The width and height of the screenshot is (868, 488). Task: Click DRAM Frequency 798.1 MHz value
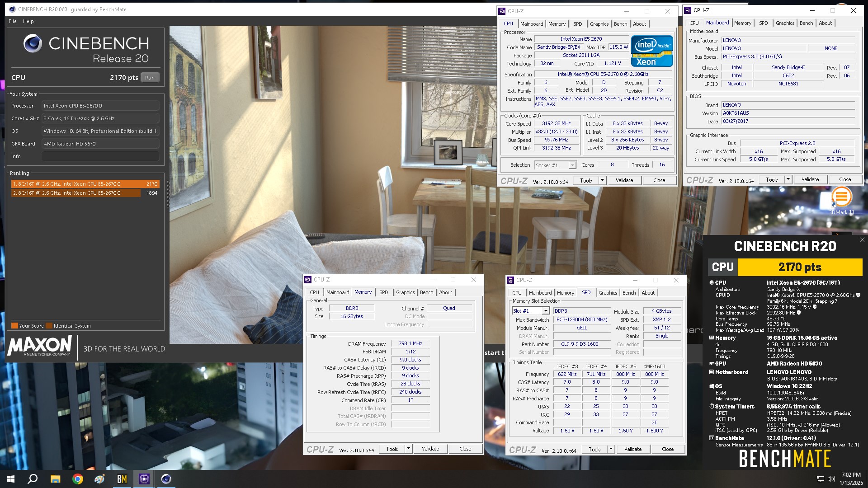(410, 343)
